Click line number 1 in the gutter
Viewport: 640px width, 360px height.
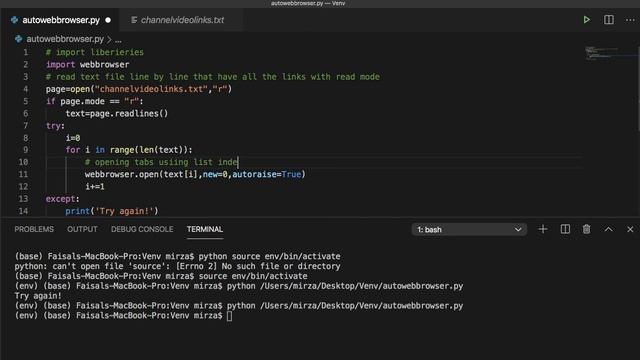[x=26, y=52]
